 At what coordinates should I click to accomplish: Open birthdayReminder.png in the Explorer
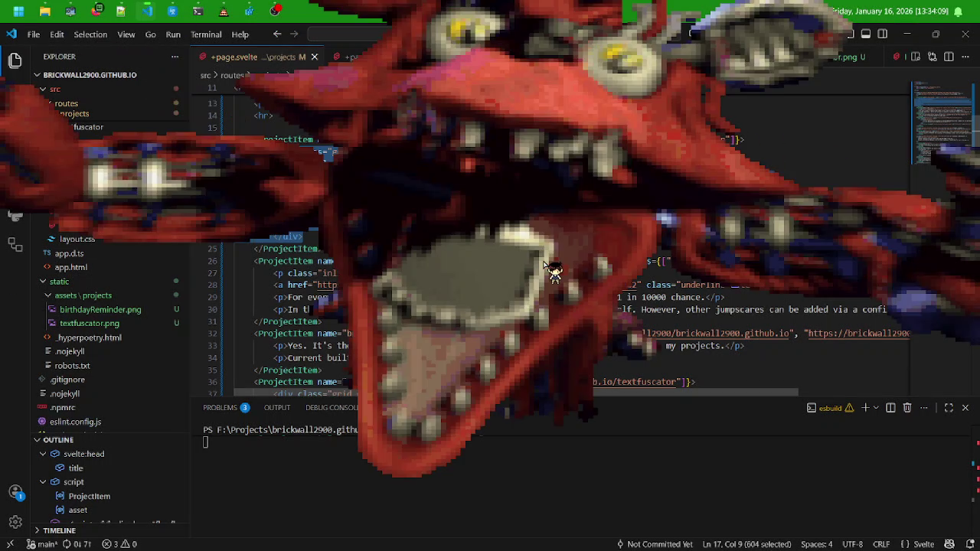(x=100, y=309)
